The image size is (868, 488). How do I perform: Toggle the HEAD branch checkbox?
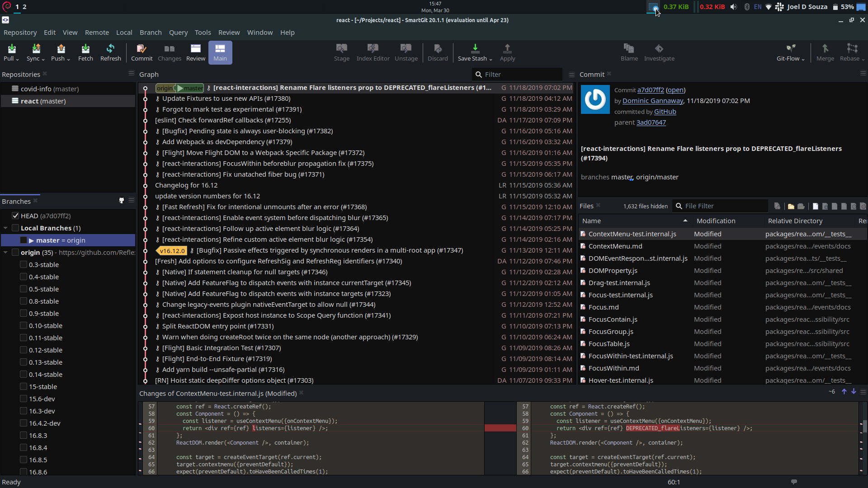tap(15, 216)
